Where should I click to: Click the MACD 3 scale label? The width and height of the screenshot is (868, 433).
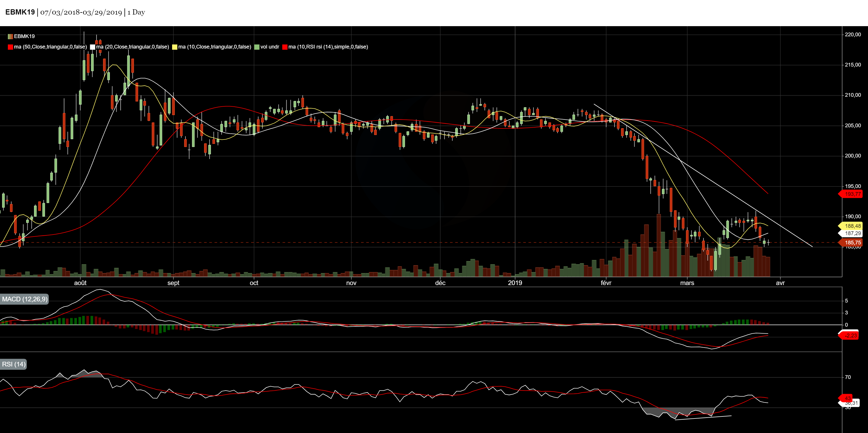click(846, 313)
